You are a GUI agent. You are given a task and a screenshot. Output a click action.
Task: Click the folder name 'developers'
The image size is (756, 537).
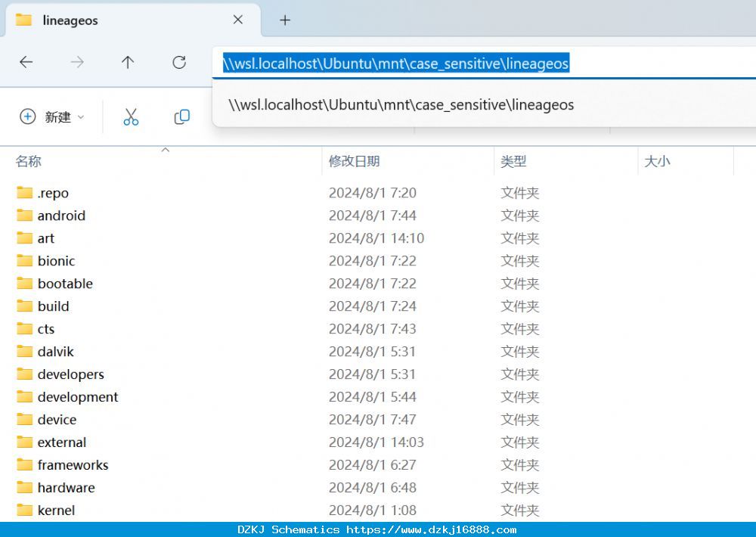click(71, 374)
